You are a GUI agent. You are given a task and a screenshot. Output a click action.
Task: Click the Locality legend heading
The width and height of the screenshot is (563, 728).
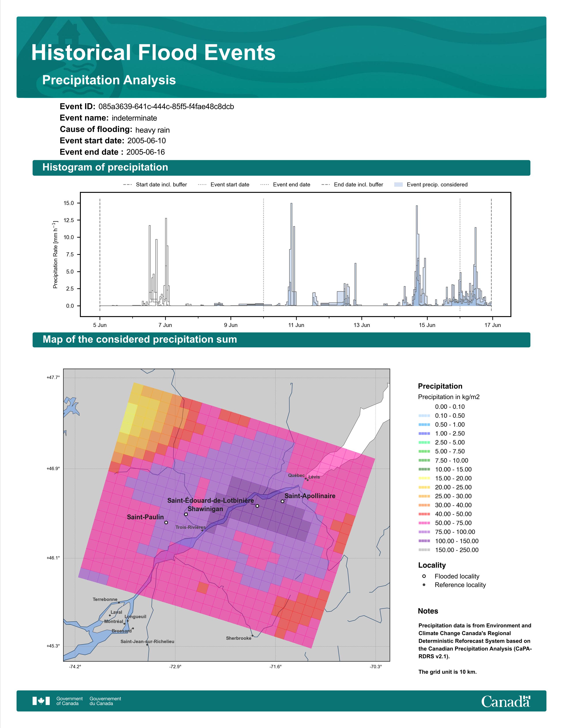click(432, 565)
